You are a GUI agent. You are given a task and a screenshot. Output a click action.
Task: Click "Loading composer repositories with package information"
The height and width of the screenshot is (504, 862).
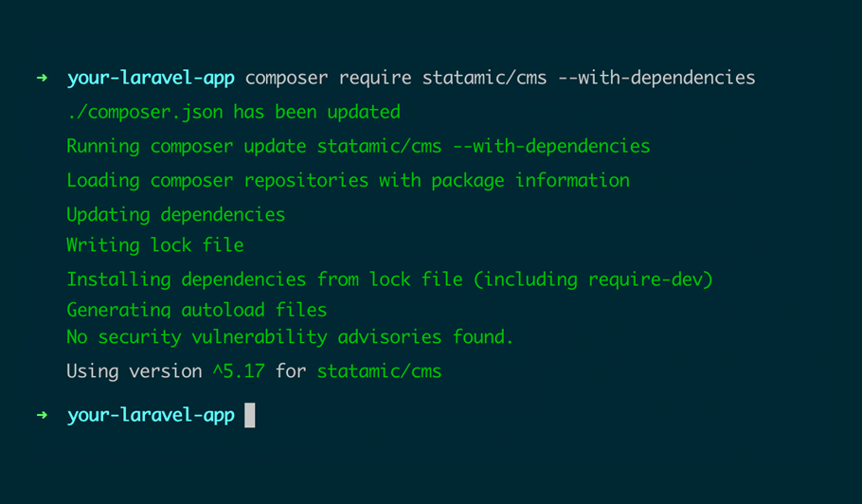click(x=348, y=180)
